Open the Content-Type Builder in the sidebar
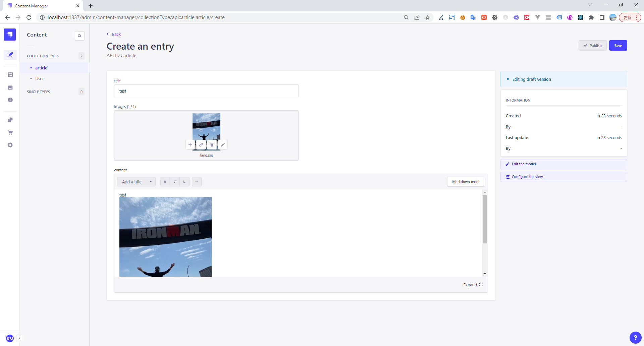The width and height of the screenshot is (644, 346). [x=10, y=75]
